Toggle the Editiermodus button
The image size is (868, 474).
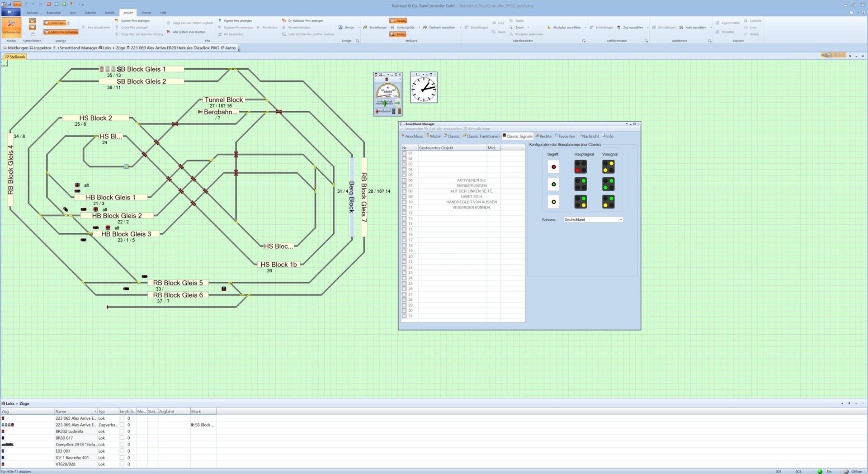(11, 27)
